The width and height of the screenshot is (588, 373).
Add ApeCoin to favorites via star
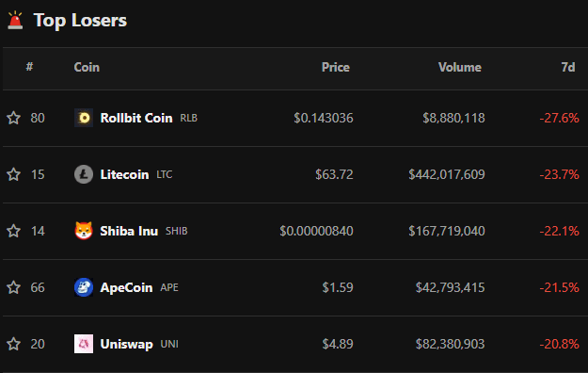point(13,287)
